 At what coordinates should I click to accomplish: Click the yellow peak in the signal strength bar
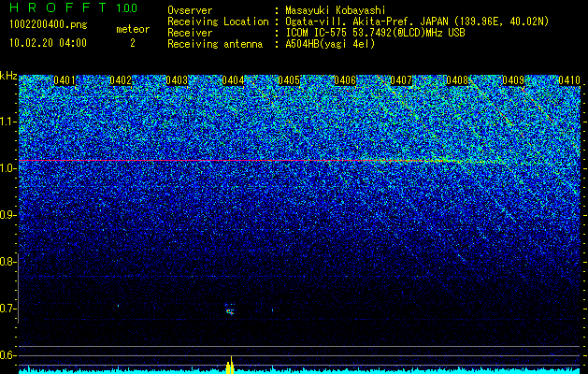click(230, 366)
